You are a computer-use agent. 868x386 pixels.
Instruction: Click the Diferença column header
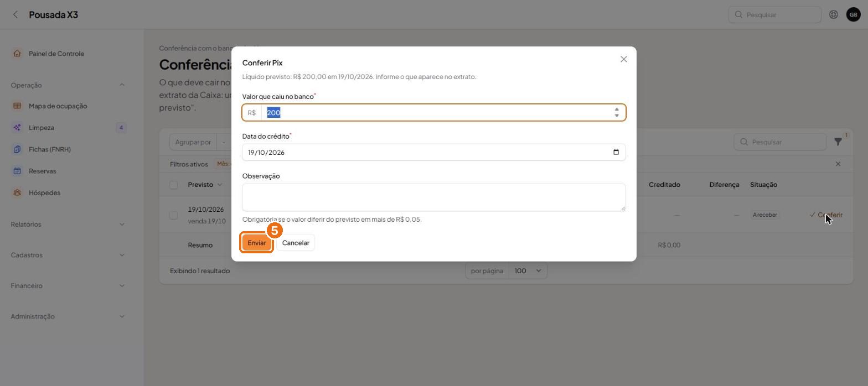pyautogui.click(x=724, y=185)
